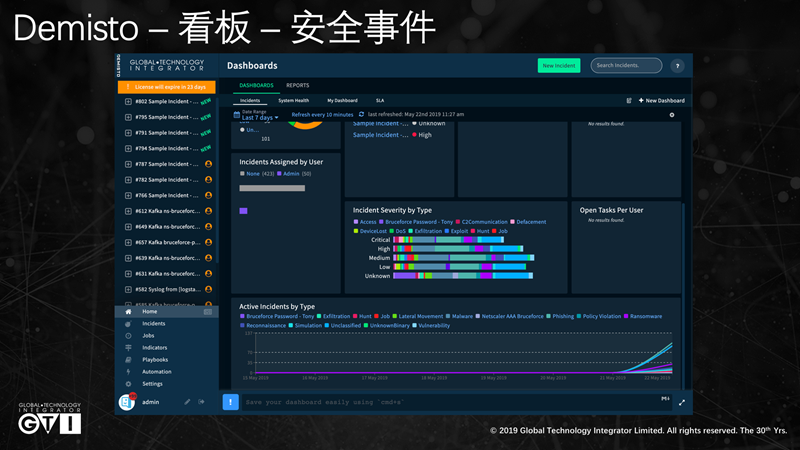Click the Indicators sidebar icon
The width and height of the screenshot is (800, 450).
pyautogui.click(x=129, y=347)
